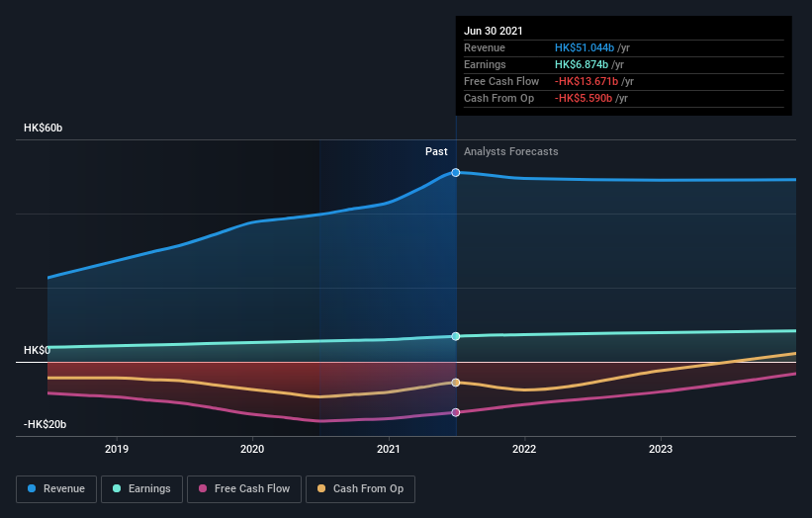Click the Jun 30 2021 tooltip date
Viewport: 812px width, 518px height.
[493, 31]
